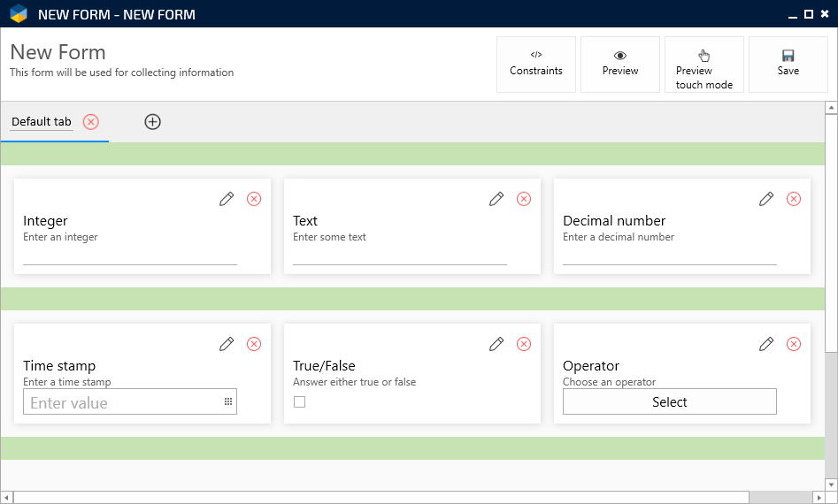The width and height of the screenshot is (838, 504).
Task: Open the Constraints editor
Action: (x=536, y=64)
